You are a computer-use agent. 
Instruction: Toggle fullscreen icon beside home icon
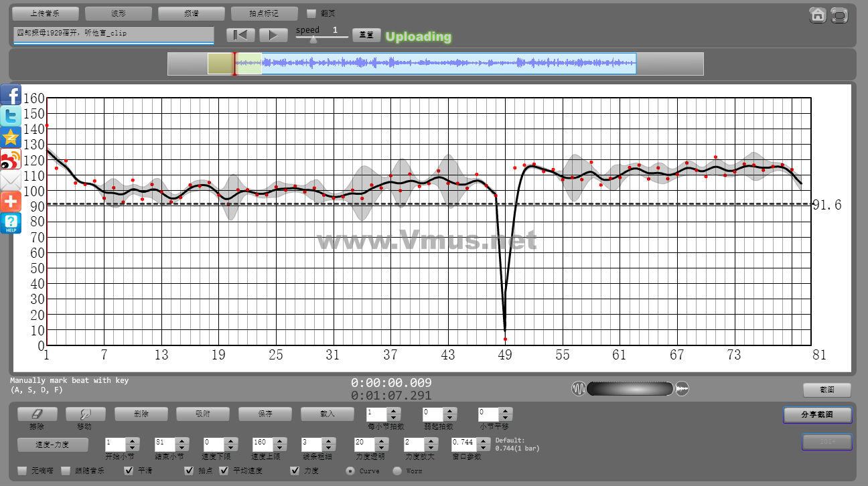(x=839, y=15)
